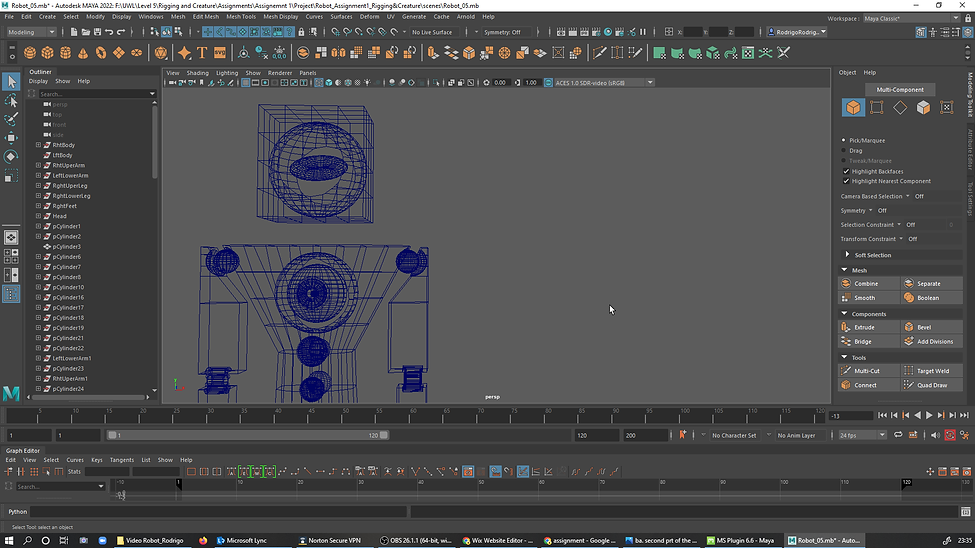Create a polygon cube from shelf
This screenshot has height=548, width=975.
[x=48, y=53]
